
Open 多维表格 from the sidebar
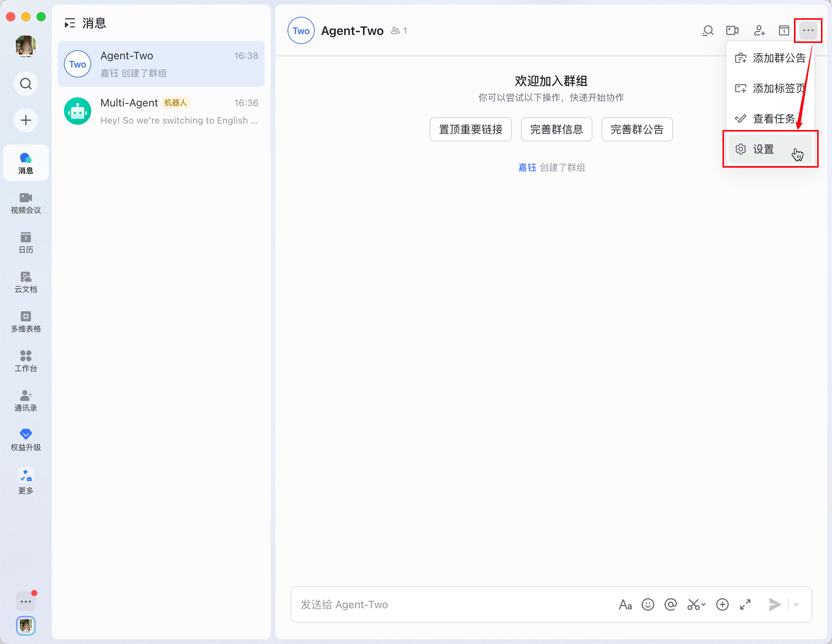click(x=25, y=322)
